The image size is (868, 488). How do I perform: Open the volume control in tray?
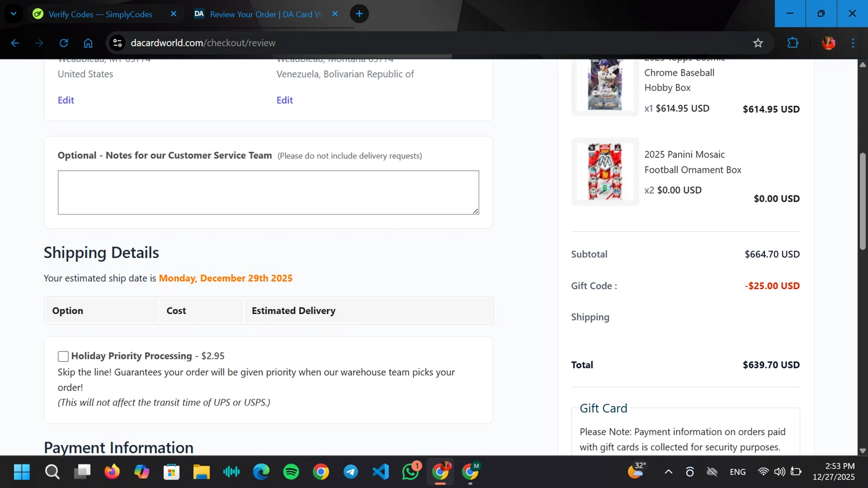779,472
